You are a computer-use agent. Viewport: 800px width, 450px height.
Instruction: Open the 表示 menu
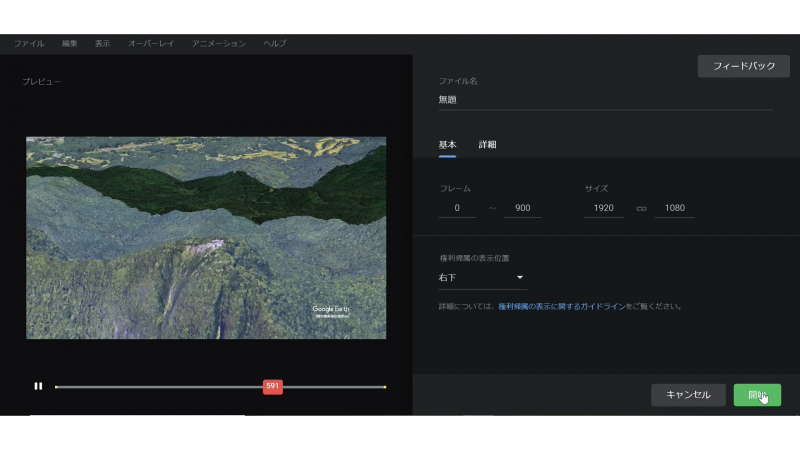[102, 44]
